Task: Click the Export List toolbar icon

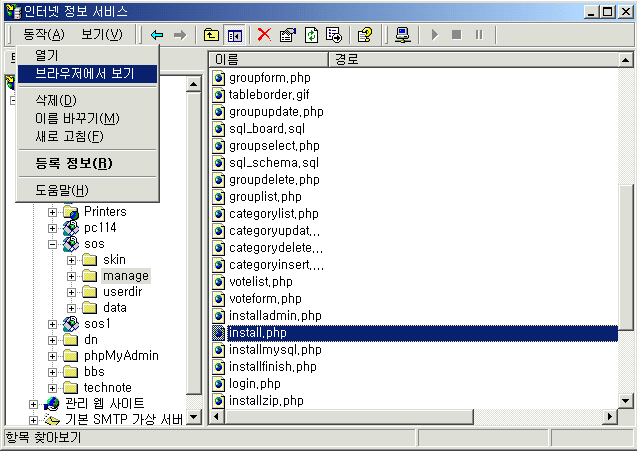Action: [333, 34]
